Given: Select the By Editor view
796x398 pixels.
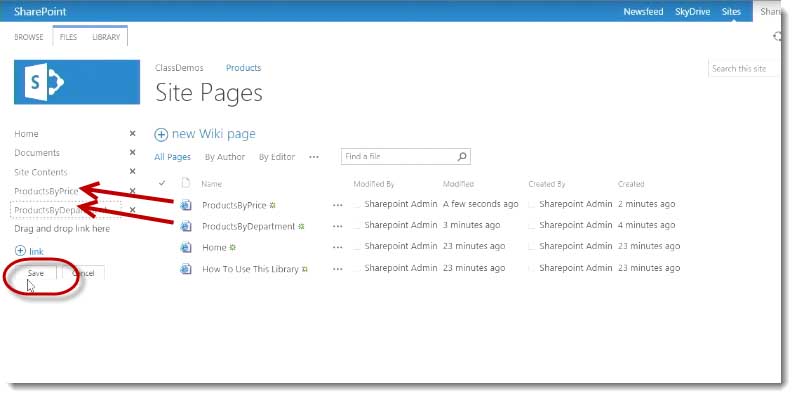Looking at the screenshot, I should tap(277, 157).
